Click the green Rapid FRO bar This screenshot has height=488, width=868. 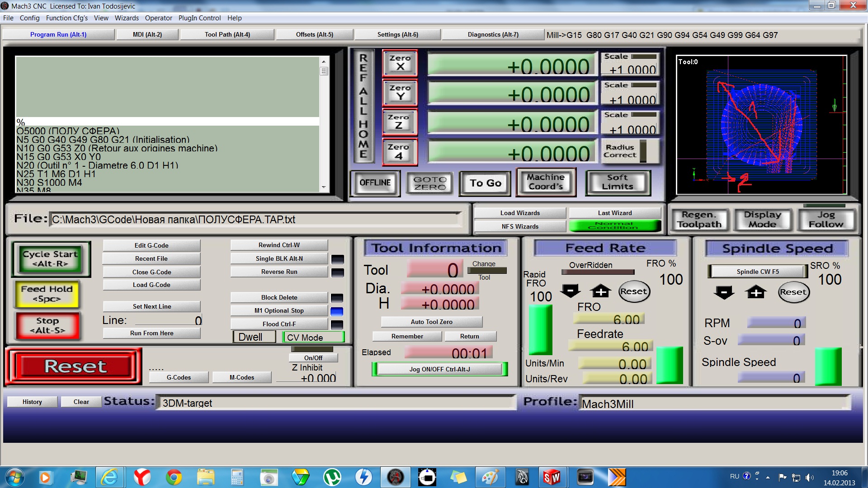pos(540,329)
